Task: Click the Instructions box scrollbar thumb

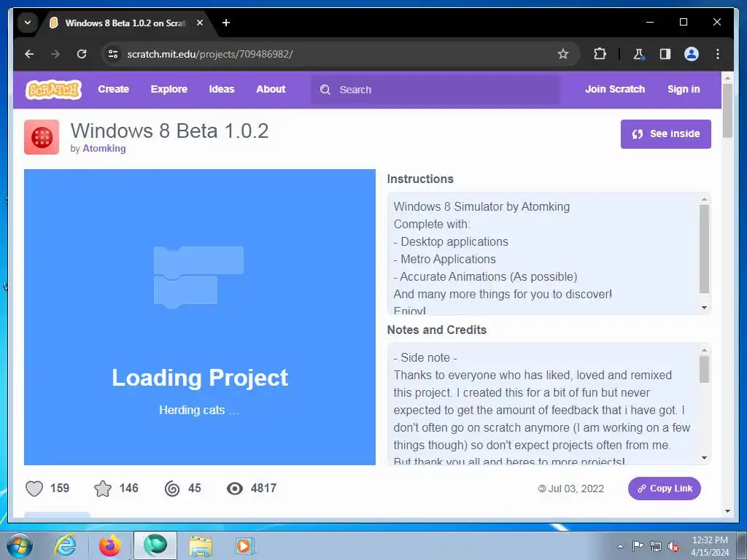Action: click(704, 249)
